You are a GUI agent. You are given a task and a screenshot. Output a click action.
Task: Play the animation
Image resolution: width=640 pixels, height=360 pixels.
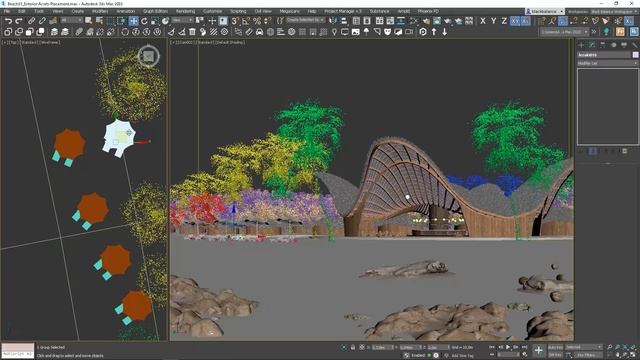(x=508, y=347)
